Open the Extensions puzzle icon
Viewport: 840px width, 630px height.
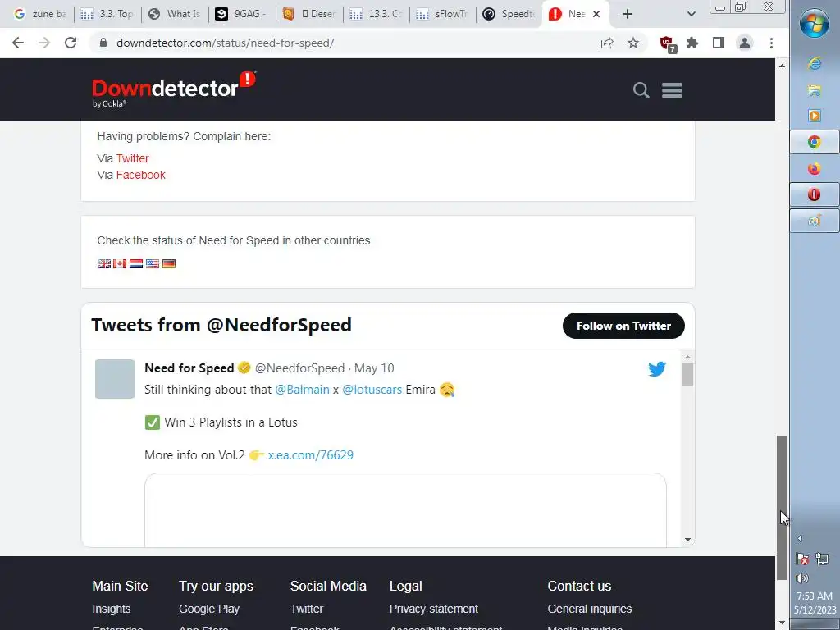[692, 43]
